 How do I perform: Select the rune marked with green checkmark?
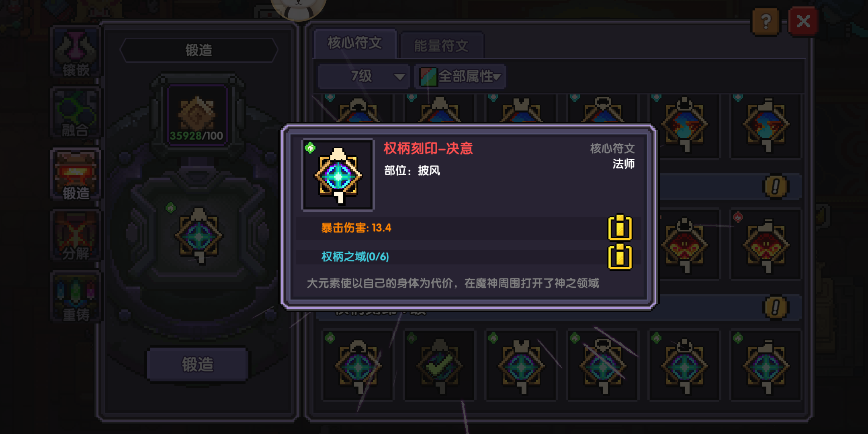pos(440,365)
